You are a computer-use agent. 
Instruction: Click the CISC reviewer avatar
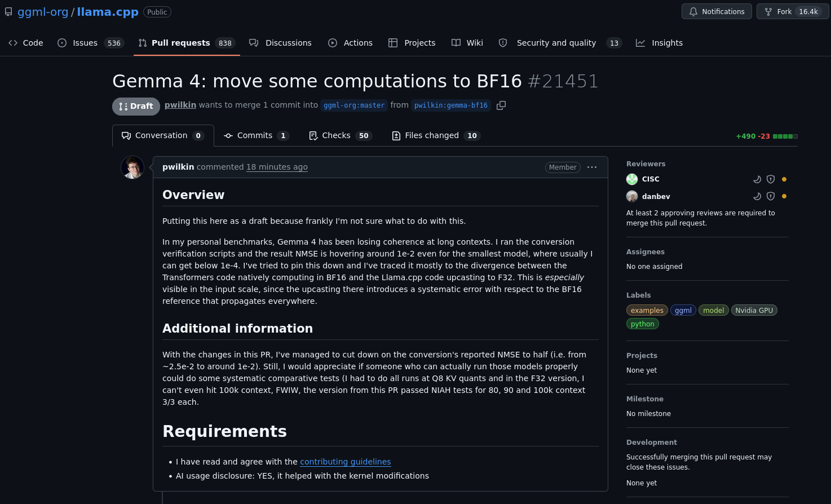632,179
